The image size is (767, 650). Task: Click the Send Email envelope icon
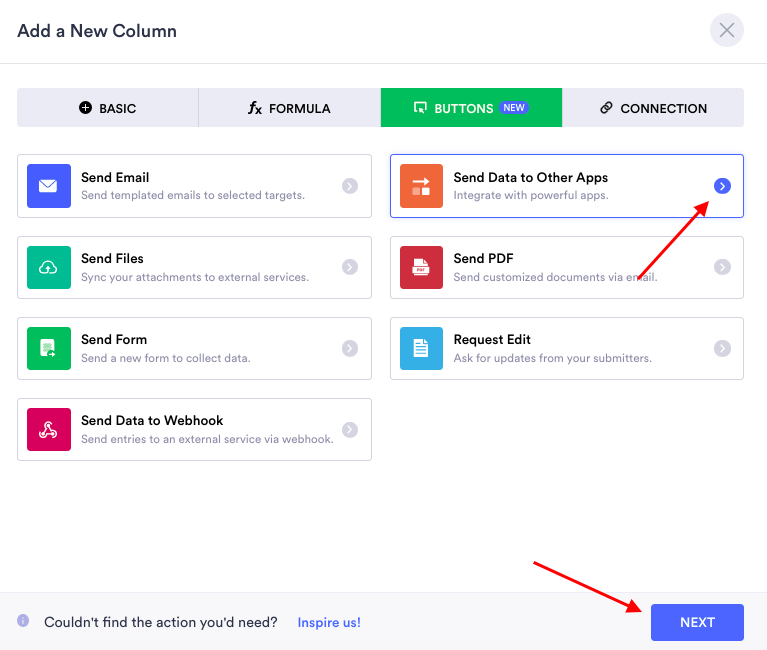(x=49, y=186)
